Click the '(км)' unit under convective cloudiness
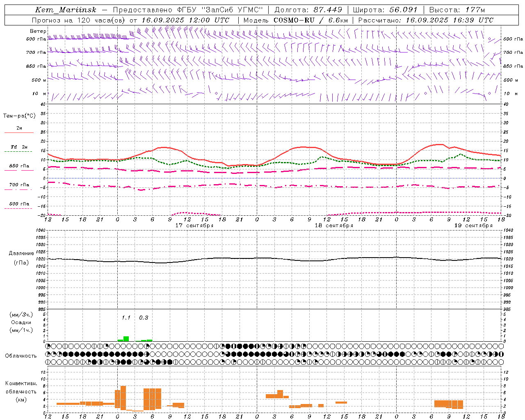 [x=21, y=399]
